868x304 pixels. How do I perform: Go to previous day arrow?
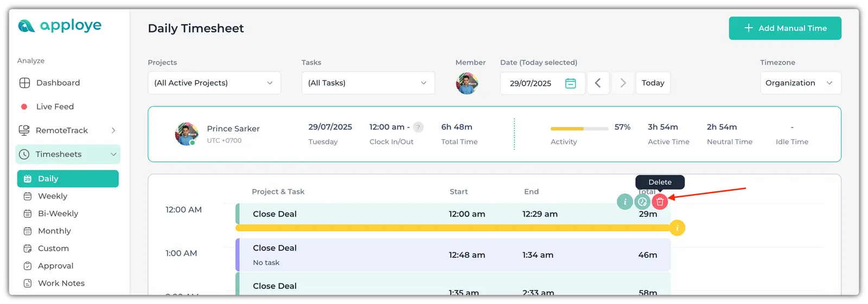coord(598,83)
